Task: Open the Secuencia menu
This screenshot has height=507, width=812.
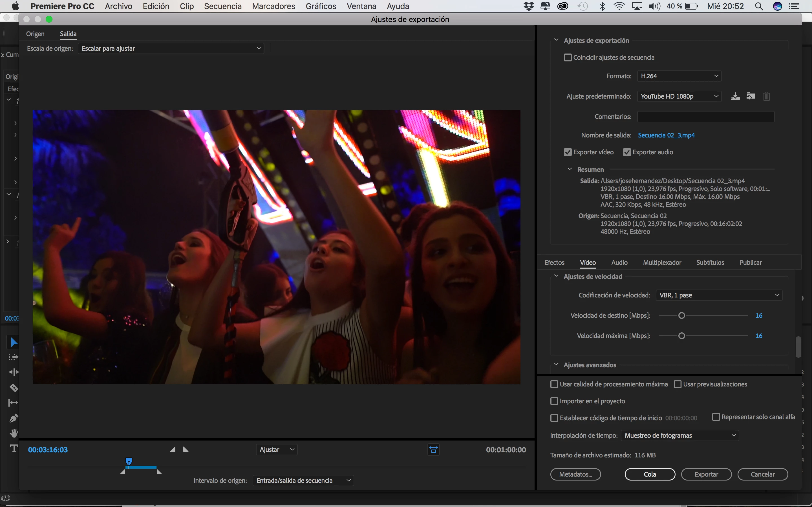Action: pyautogui.click(x=223, y=6)
